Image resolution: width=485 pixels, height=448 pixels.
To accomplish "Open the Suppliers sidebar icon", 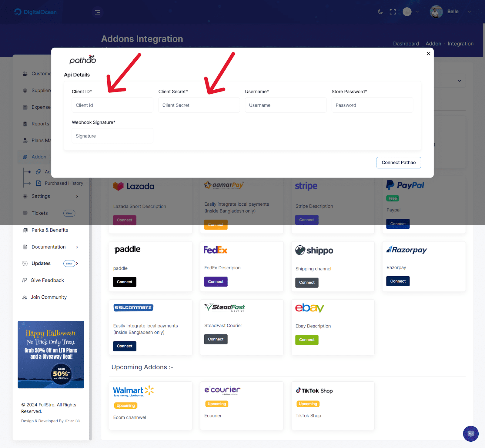I will (25, 91).
